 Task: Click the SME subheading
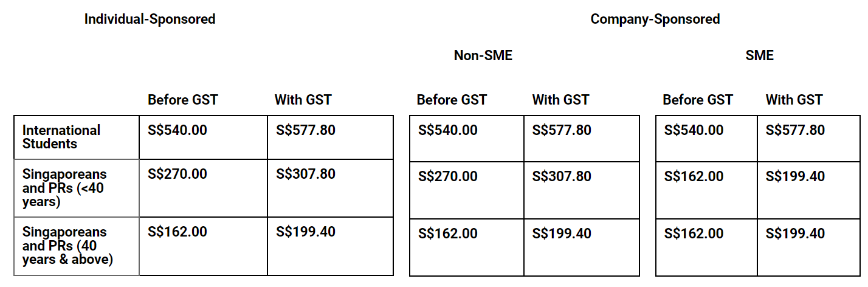(759, 55)
